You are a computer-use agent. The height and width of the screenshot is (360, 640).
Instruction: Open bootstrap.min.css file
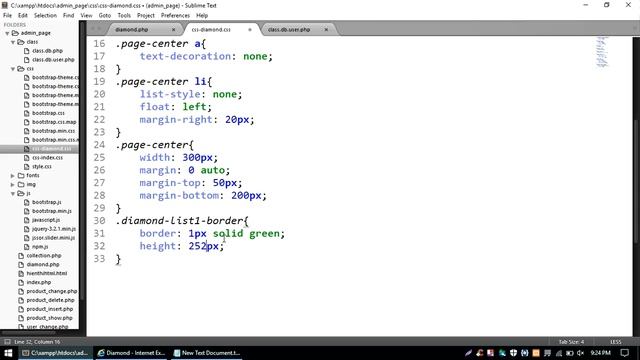pos(53,131)
